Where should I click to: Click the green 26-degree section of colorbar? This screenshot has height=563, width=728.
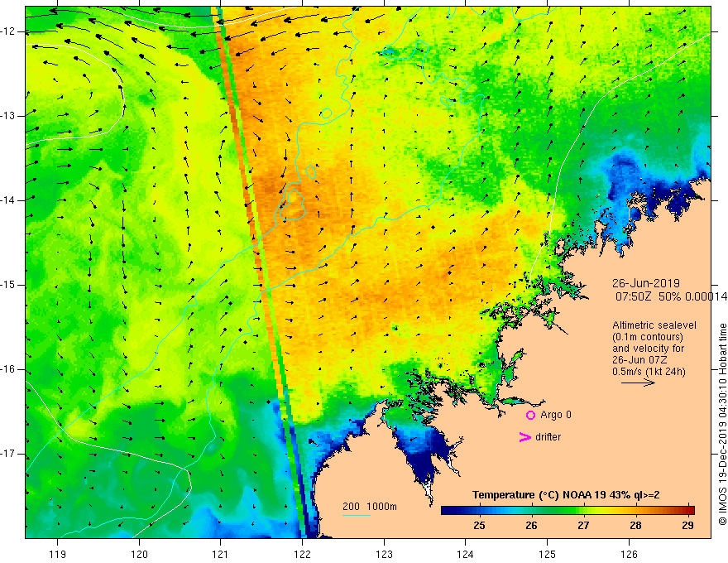point(531,511)
